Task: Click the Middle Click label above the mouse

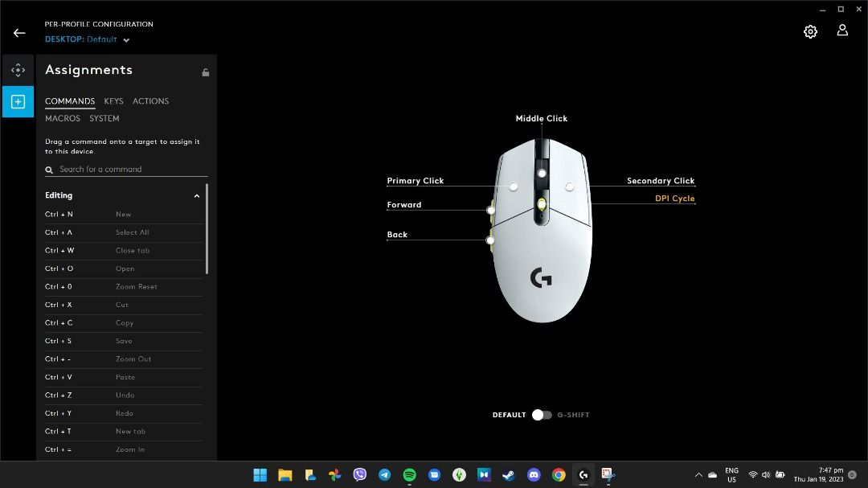Action: [541, 118]
